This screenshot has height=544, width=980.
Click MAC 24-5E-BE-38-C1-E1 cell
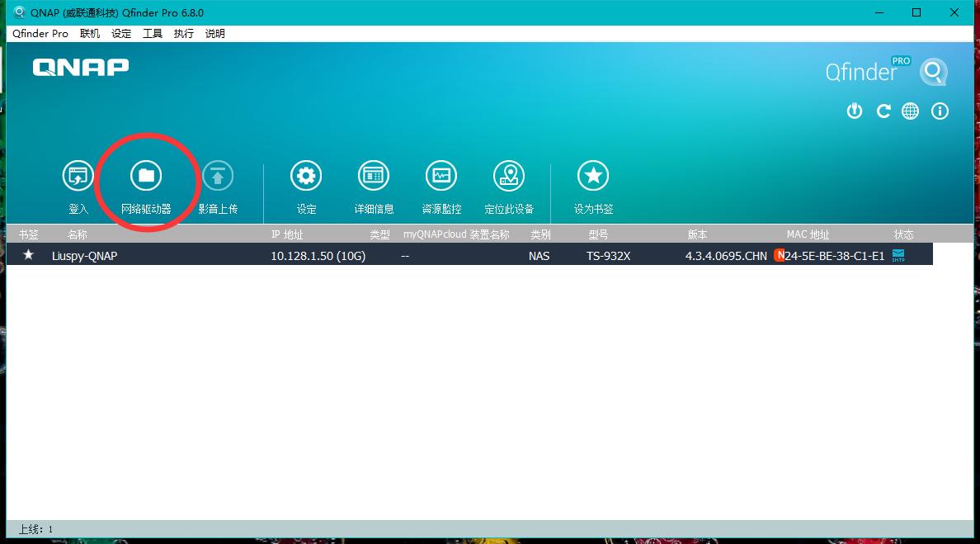[835, 256]
